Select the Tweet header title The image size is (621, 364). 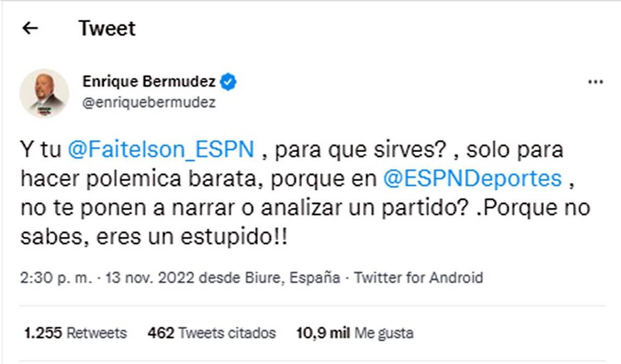pos(106,28)
